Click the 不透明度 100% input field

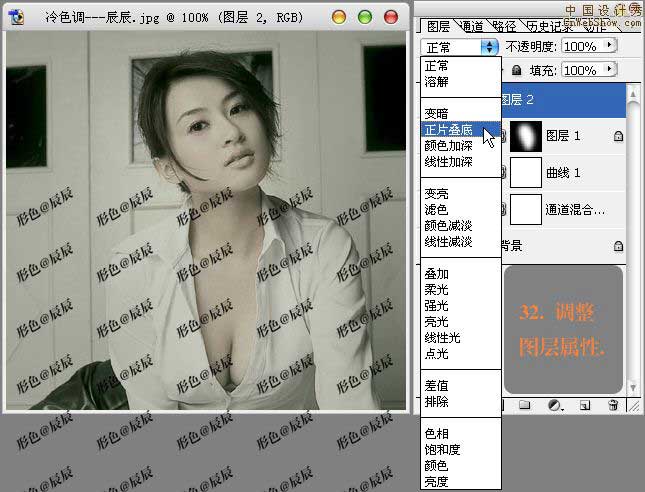[x=583, y=46]
